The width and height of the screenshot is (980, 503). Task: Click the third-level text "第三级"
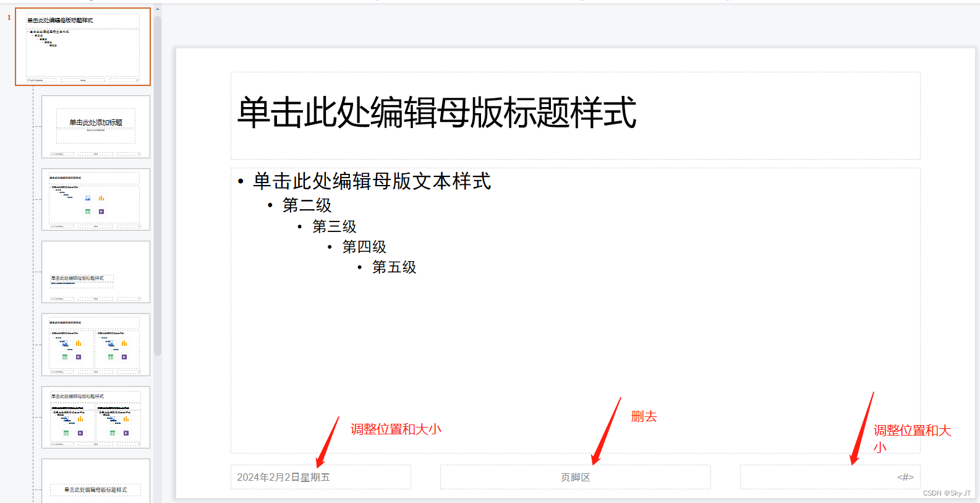pos(334,226)
